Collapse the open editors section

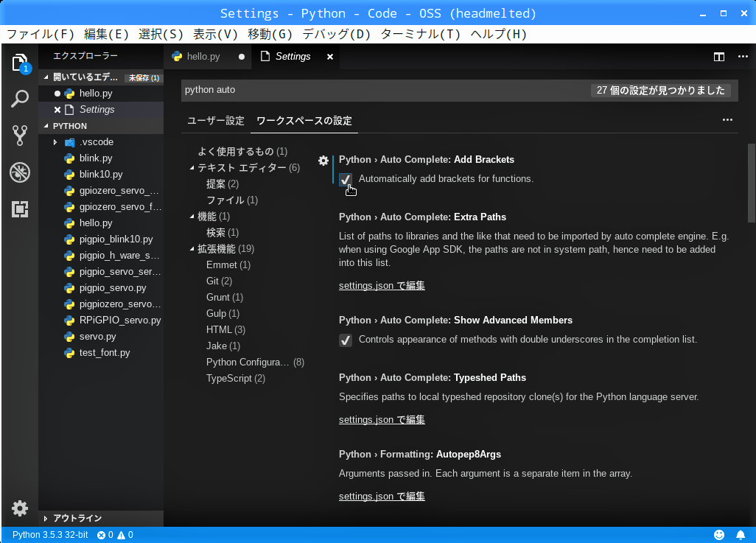pyautogui.click(x=46, y=77)
